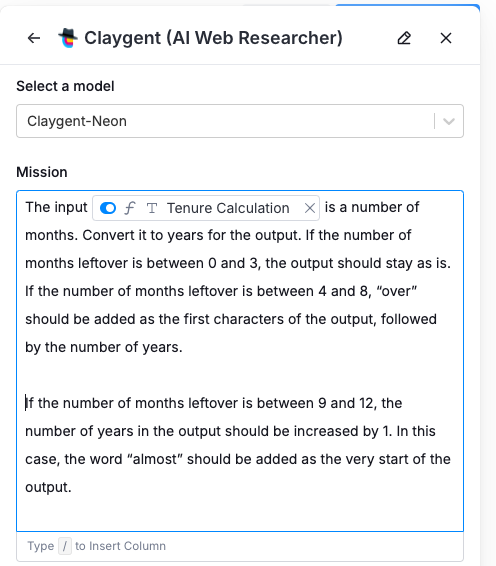496x566 pixels.
Task: Go back using the left arrow
Action: coord(34,38)
